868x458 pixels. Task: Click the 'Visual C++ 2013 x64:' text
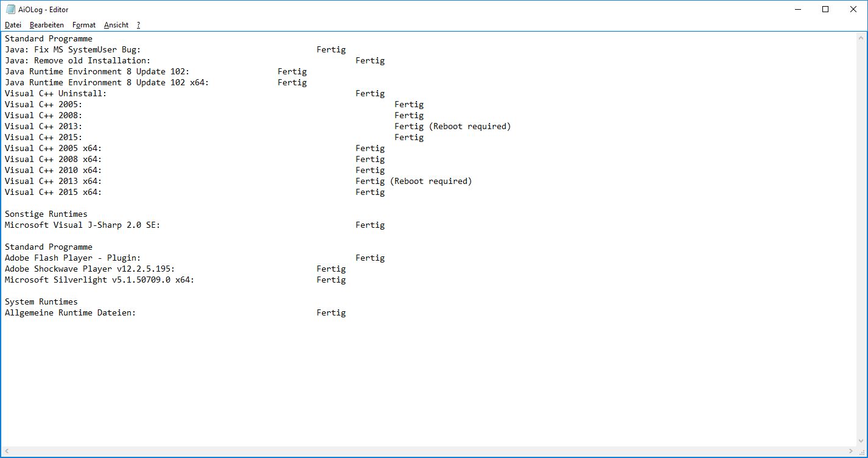(53, 181)
